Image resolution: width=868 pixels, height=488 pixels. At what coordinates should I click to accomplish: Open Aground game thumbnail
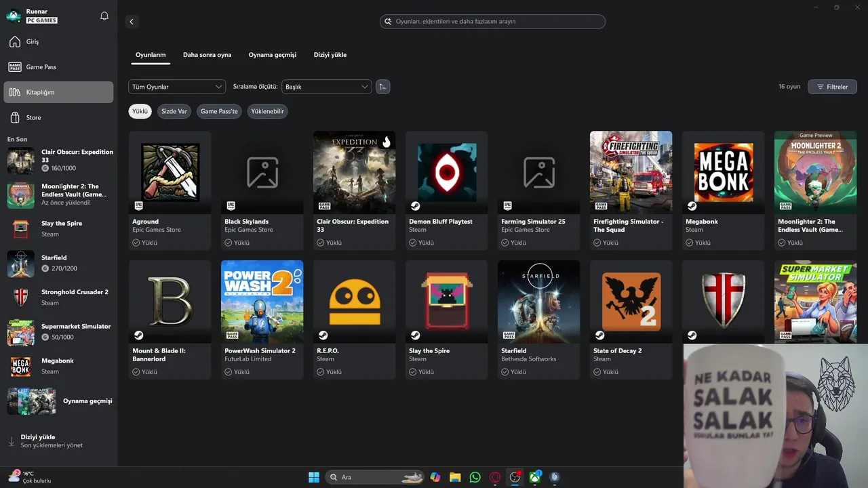170,172
